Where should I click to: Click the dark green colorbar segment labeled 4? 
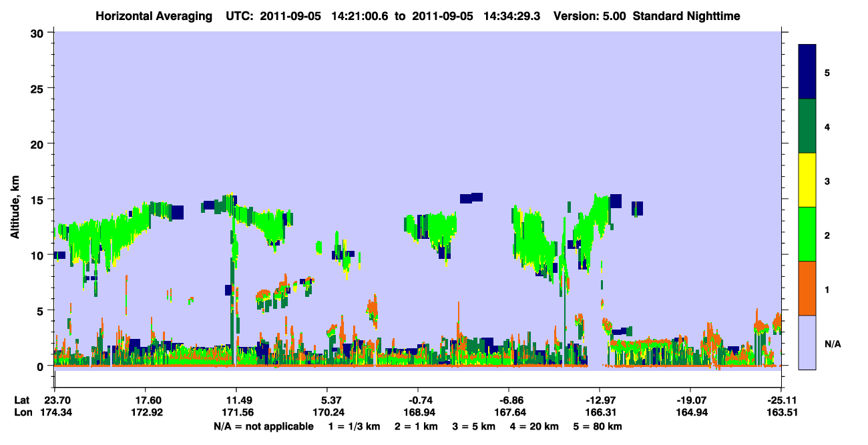point(808,126)
